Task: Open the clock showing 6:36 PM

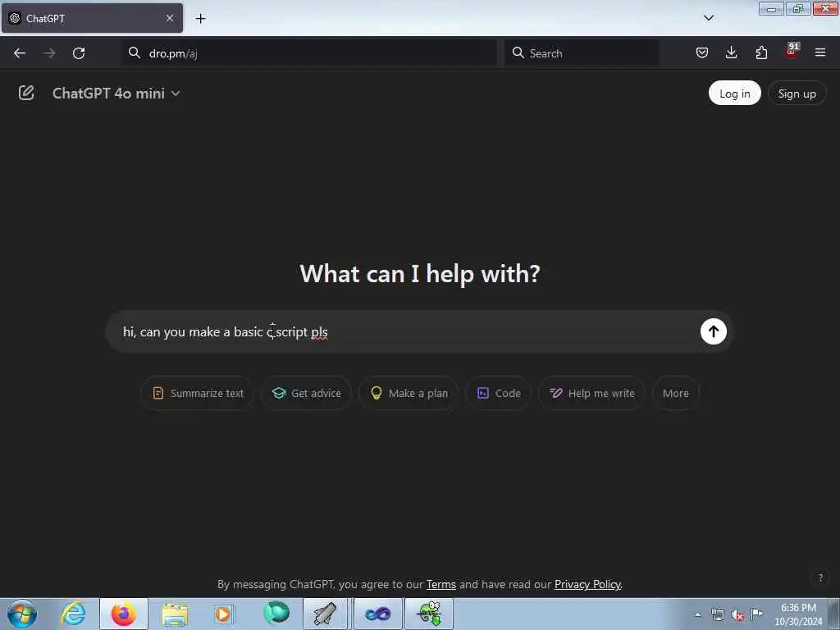Action: point(797,614)
